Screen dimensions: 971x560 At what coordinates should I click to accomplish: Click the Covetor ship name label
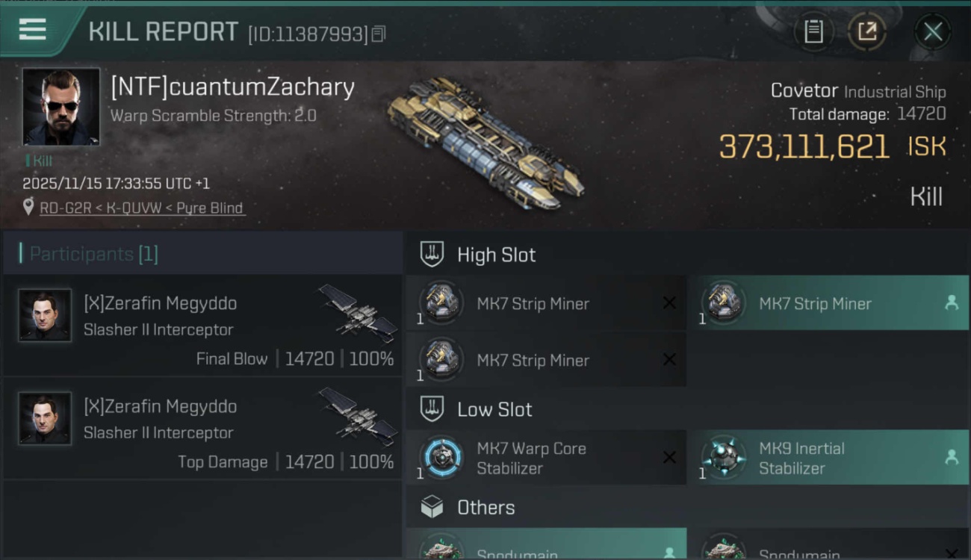pos(804,91)
